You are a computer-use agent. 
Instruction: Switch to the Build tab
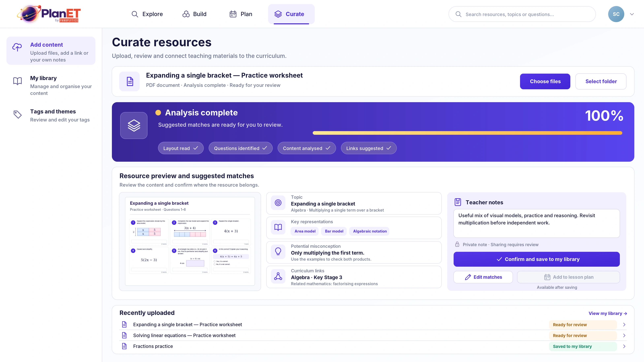tap(194, 14)
